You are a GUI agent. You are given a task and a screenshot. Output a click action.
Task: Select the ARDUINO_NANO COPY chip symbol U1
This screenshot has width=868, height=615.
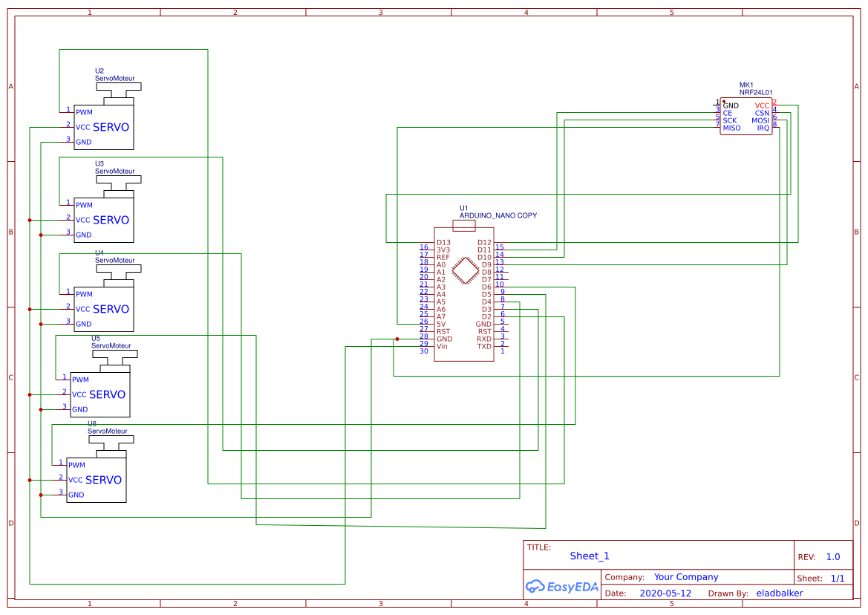pos(463,293)
